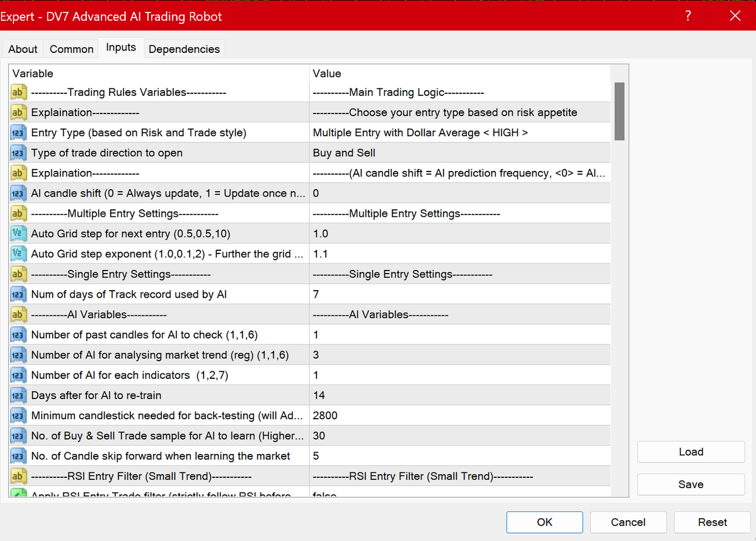
Task: Click the icon next to Auto Grid step exponent
Action: 18,253
